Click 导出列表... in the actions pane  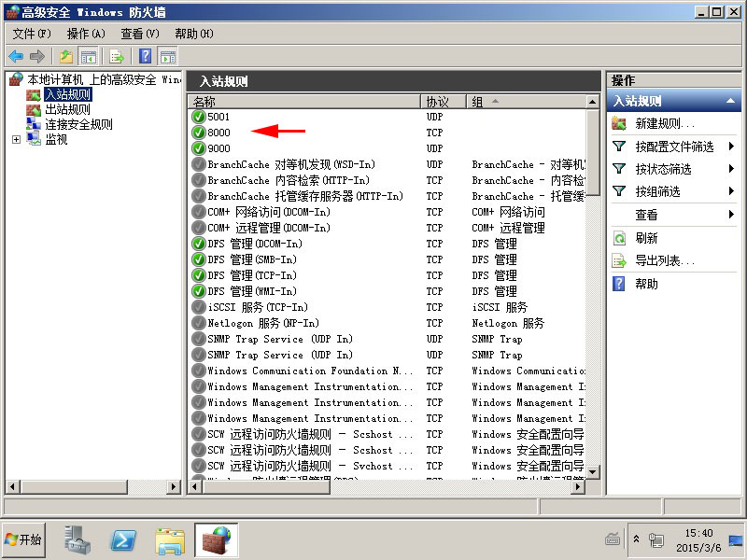[x=665, y=260]
